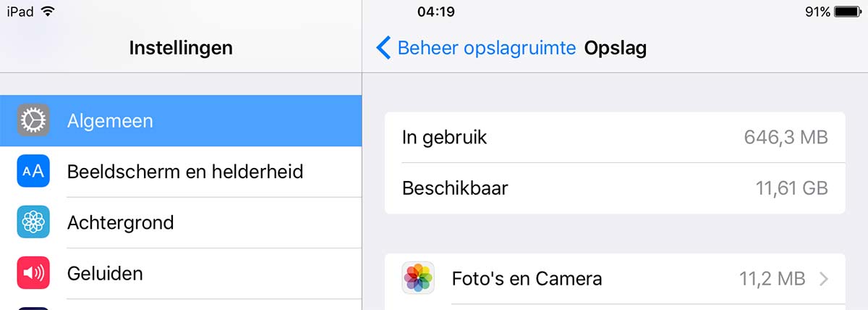Tap the blue back chevron arrow
Image resolution: width=868 pixels, height=310 pixels.
point(383,49)
